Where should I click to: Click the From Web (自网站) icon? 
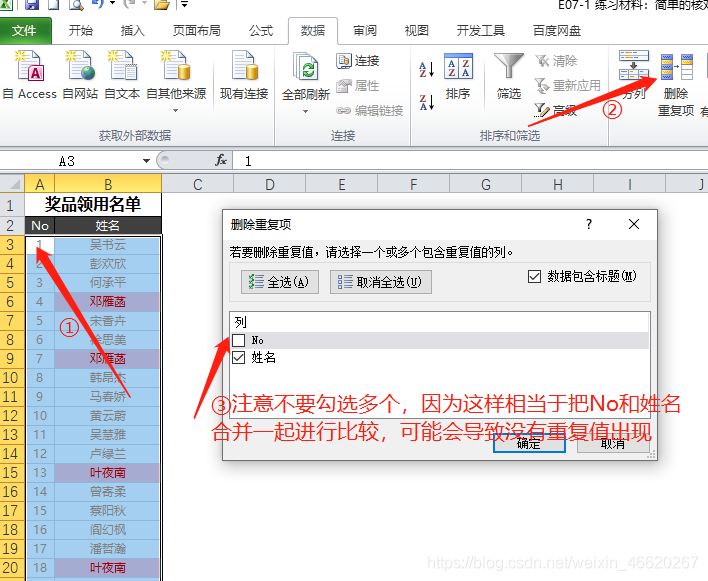click(x=80, y=66)
